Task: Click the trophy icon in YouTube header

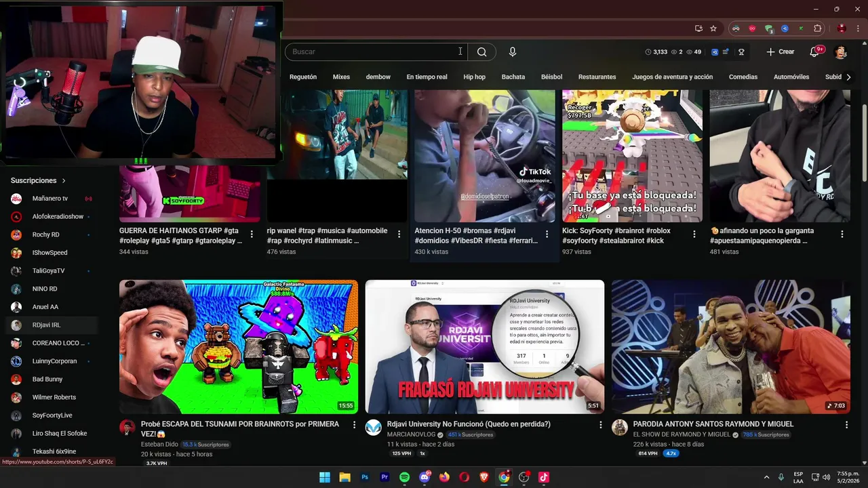Action: click(x=741, y=52)
